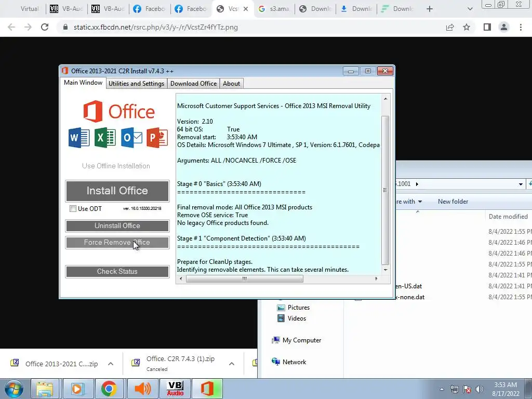Select the en-US.dat file in Explorer

408,286
